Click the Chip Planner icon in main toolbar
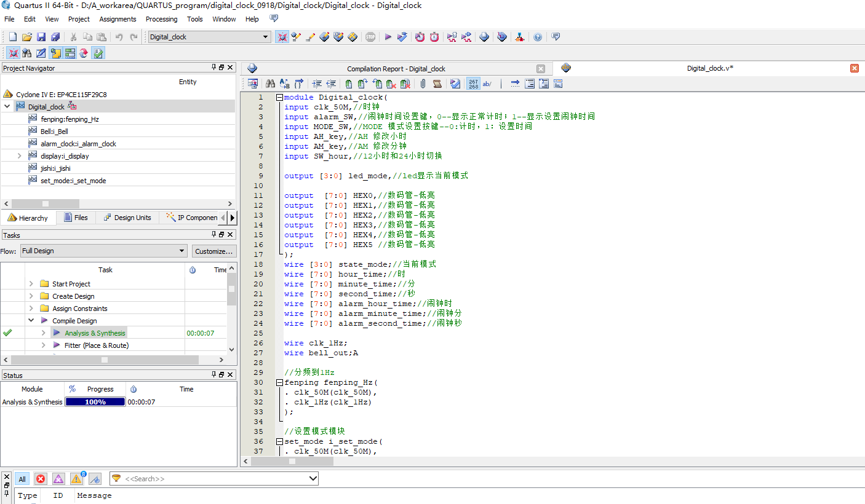 click(352, 37)
